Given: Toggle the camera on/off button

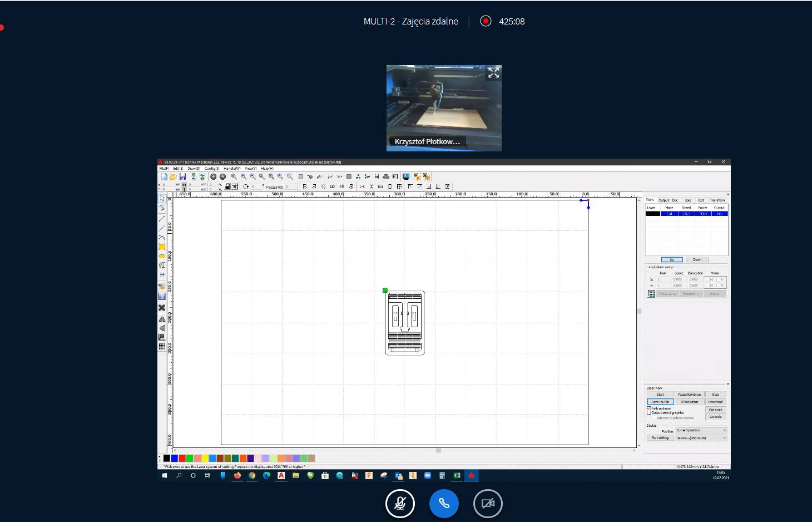Looking at the screenshot, I should pos(488,504).
